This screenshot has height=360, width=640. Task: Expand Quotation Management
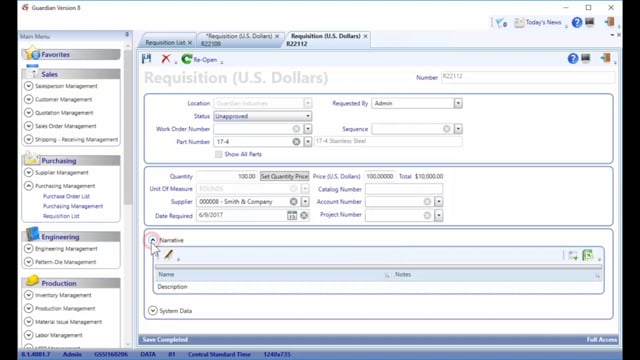[x=28, y=113]
